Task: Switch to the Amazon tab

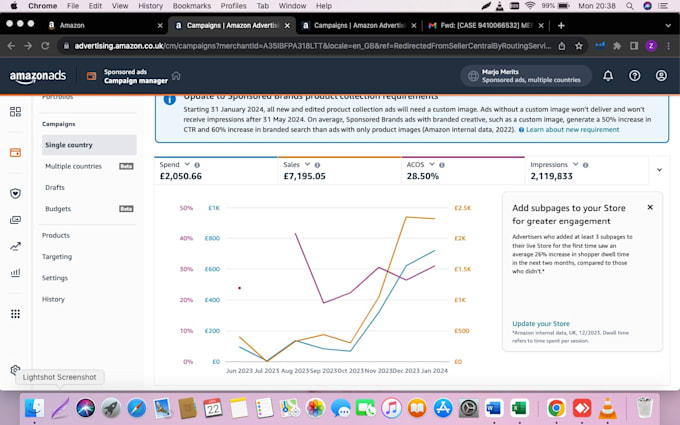Action: tap(104, 26)
